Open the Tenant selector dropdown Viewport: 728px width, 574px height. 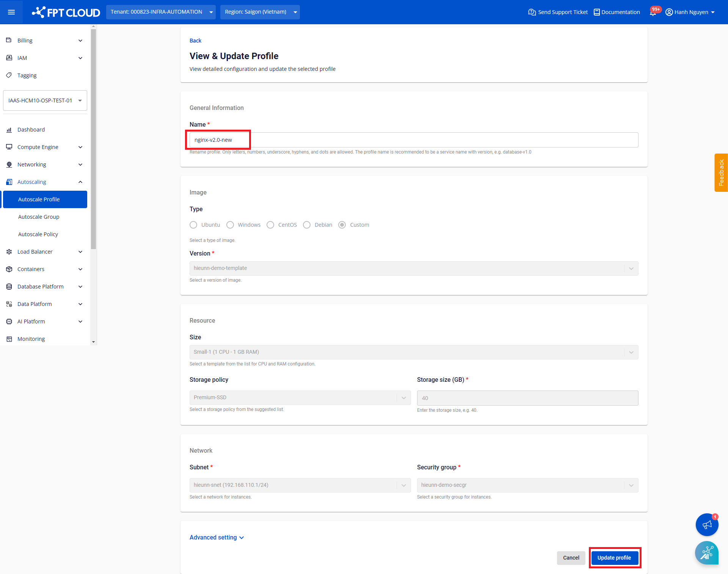161,12
